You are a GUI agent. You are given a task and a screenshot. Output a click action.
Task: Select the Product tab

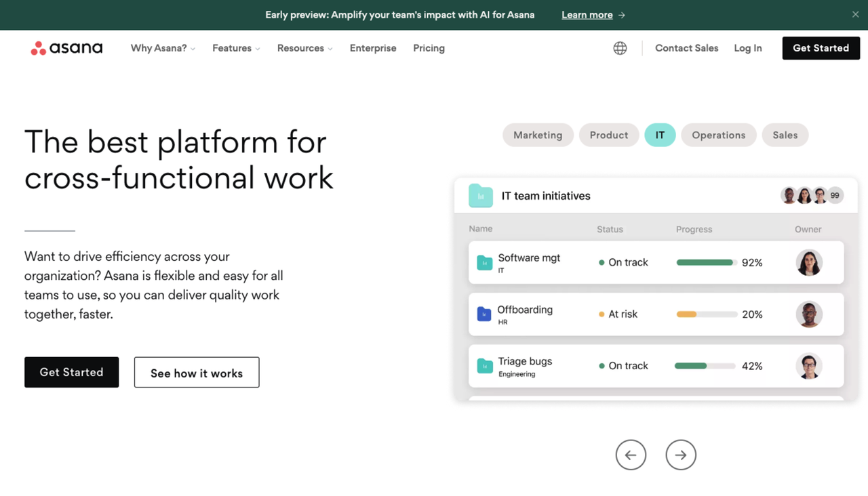pos(609,135)
